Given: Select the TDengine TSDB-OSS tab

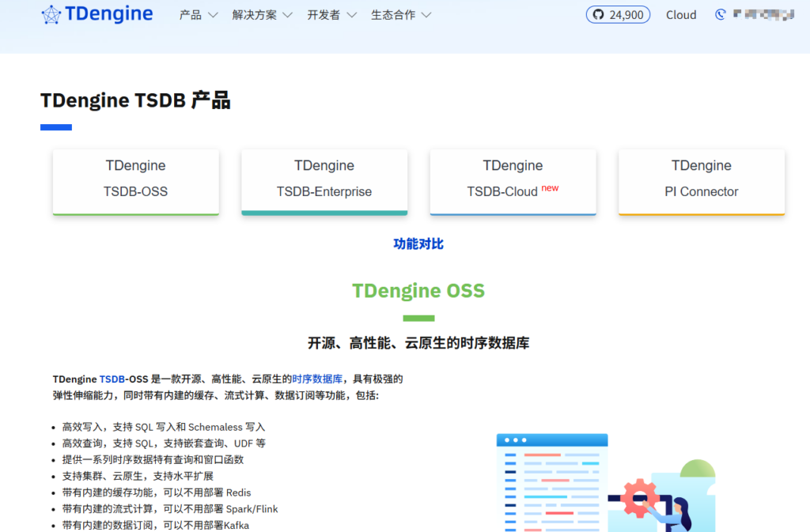Looking at the screenshot, I should click(x=136, y=182).
